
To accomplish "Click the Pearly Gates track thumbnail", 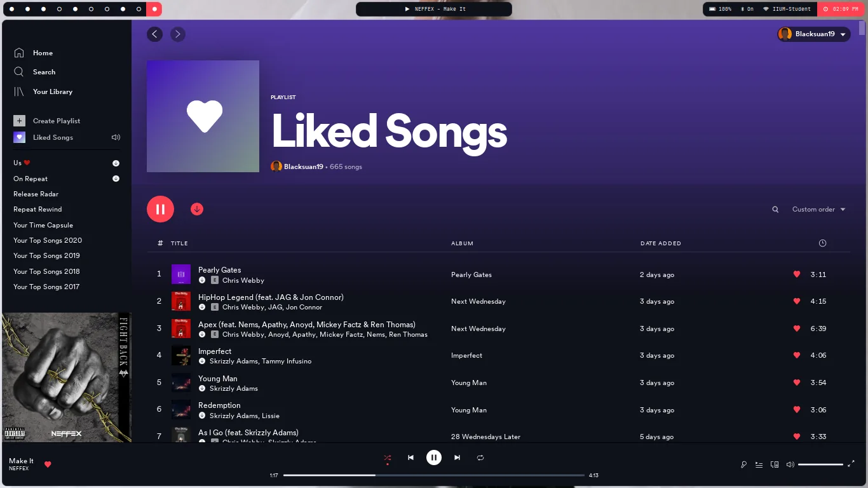I will pos(181,274).
